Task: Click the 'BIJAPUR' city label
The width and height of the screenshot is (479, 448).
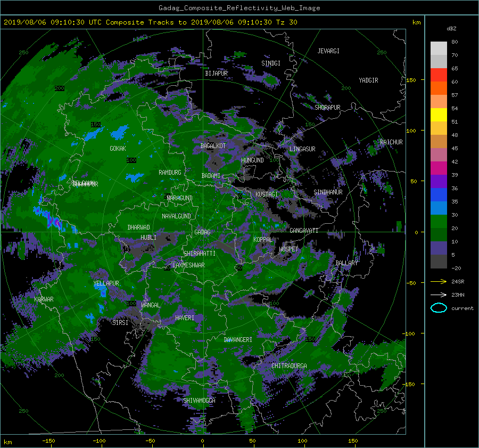Action: point(216,74)
